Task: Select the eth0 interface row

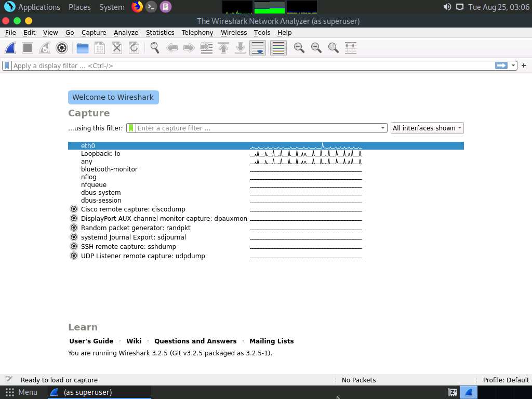Action: point(265,145)
